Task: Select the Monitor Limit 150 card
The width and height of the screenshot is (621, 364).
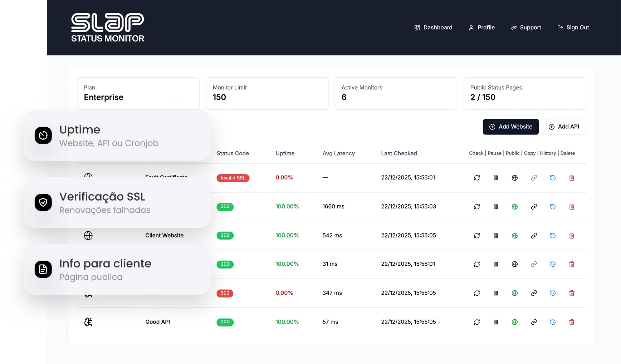Action: [x=267, y=93]
